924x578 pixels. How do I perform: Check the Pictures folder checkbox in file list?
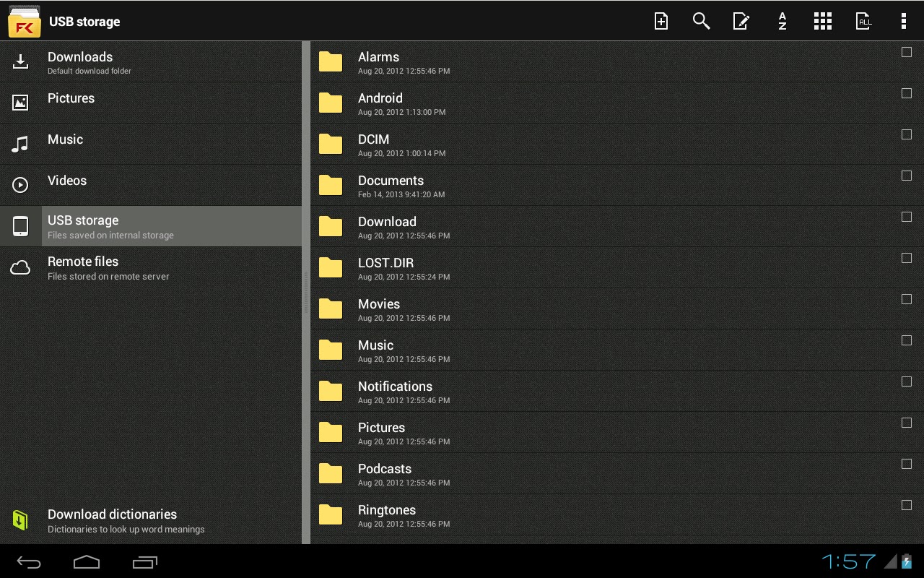coord(907,423)
